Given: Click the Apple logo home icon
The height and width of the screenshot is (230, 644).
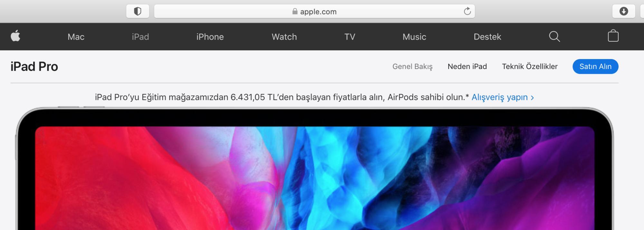Looking at the screenshot, I should tap(15, 36).
